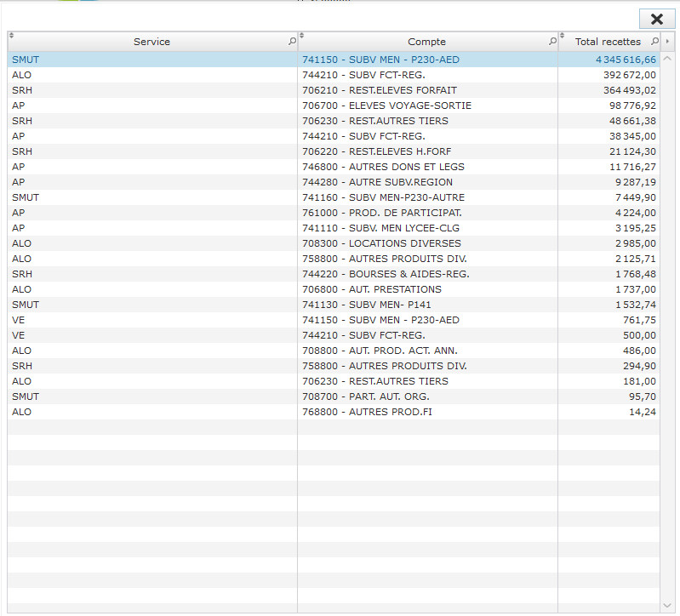Click the sort arrows icon in Service header
Viewport: 680px width, 616px height.
coord(12,36)
